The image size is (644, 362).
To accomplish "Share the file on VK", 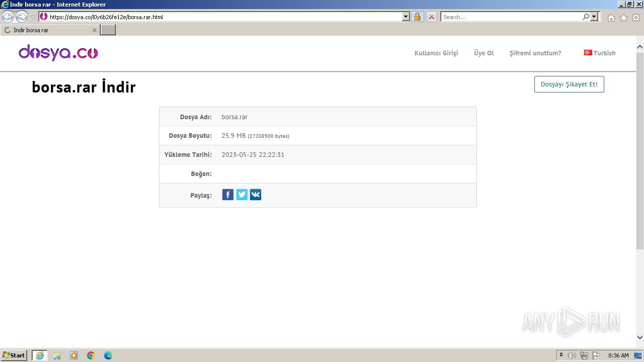I will point(256,195).
